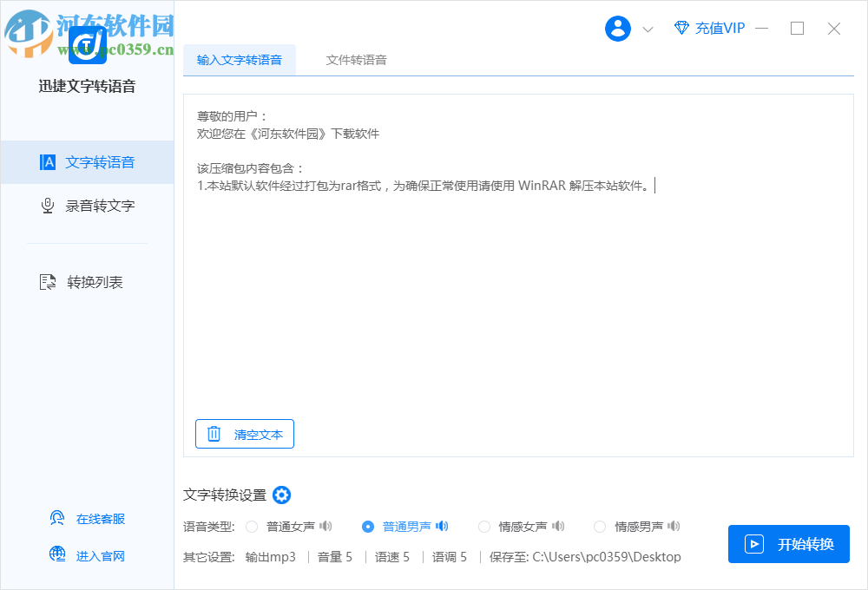Viewport: 868px width, 590px height.
Task: Select the 普通女声 voice option
Action: tap(252, 526)
